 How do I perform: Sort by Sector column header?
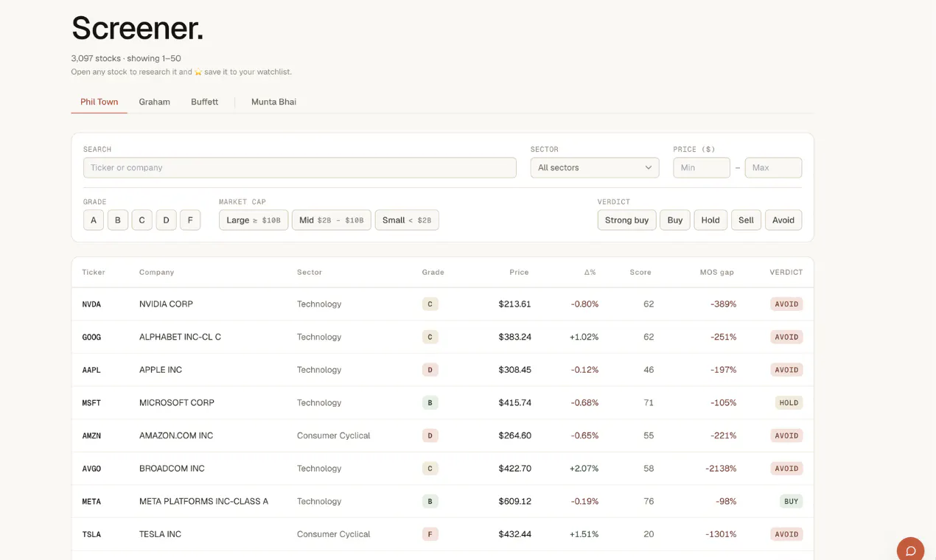pyautogui.click(x=310, y=272)
